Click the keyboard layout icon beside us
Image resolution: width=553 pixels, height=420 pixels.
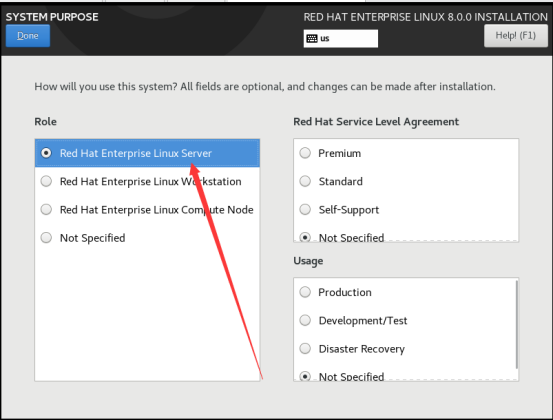click(312, 38)
